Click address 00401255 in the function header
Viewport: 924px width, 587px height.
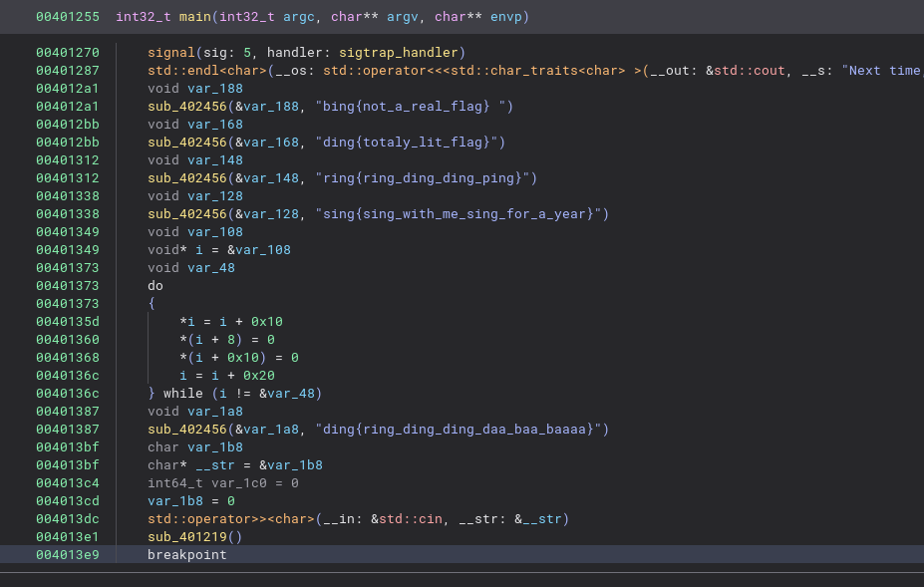67,18
